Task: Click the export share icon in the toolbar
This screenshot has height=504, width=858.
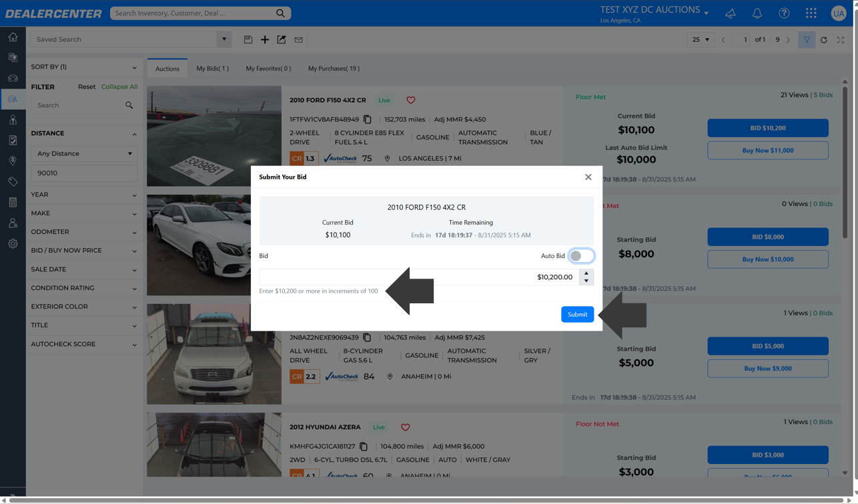Action: click(x=282, y=40)
